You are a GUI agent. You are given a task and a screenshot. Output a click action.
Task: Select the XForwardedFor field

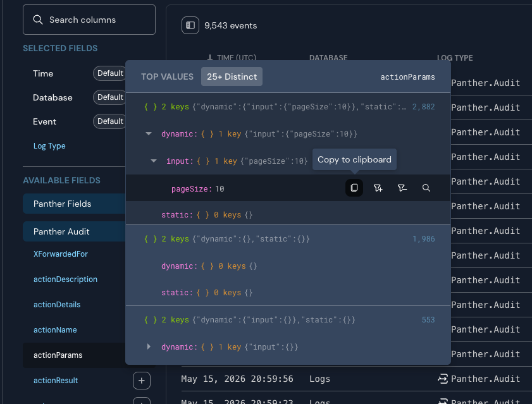tap(60, 254)
